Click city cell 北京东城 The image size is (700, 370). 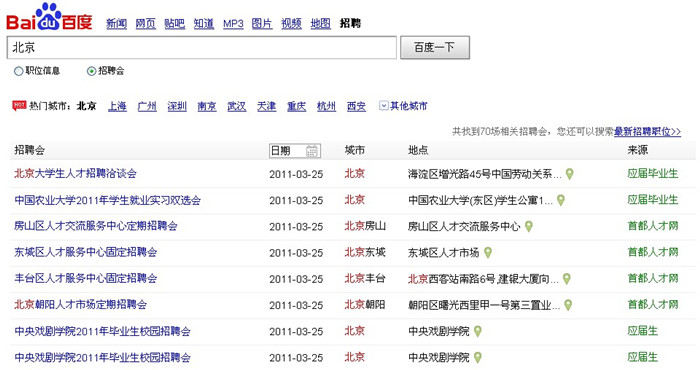365,252
